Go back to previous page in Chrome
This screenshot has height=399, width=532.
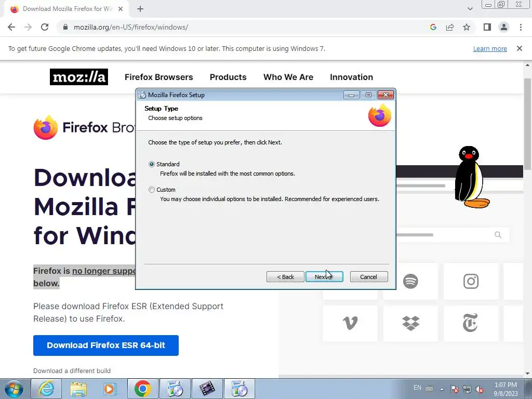[11, 27]
